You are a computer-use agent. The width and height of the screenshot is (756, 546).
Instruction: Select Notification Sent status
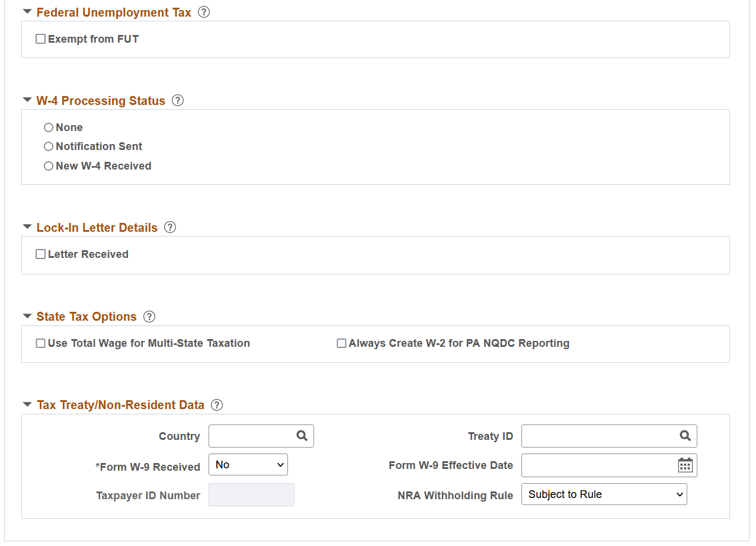tap(49, 146)
